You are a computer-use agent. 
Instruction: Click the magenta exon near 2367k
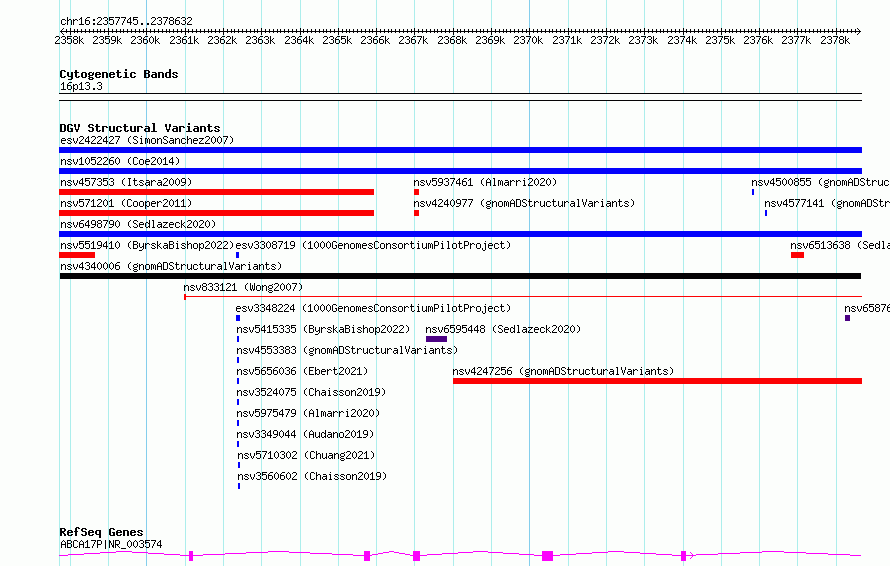click(417, 556)
